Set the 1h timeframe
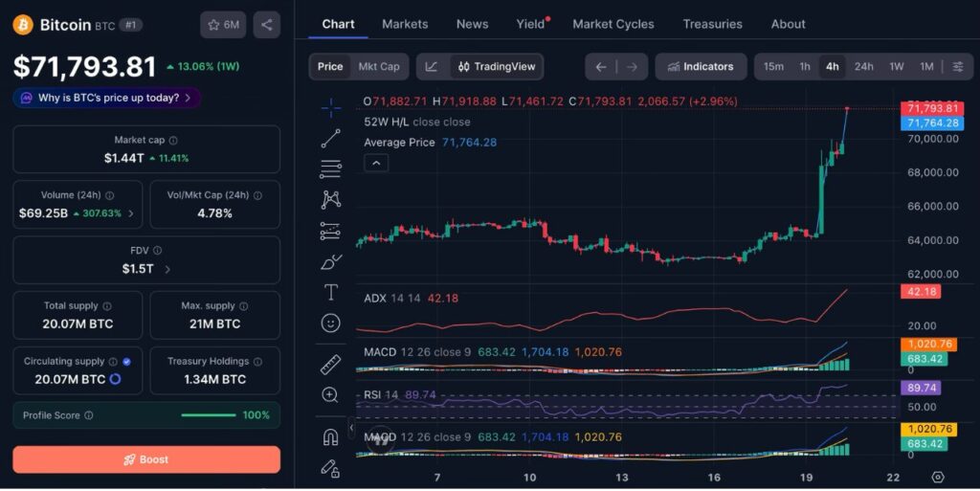980x491 pixels. pos(805,67)
